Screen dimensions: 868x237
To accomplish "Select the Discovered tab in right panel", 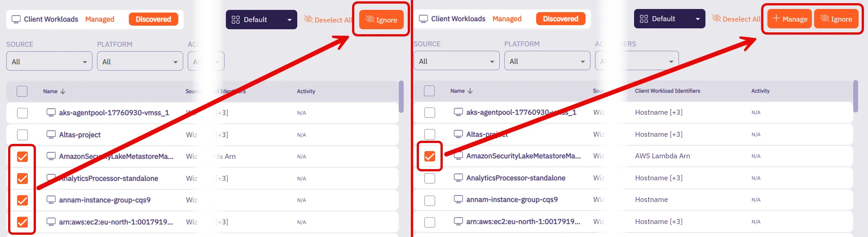I will [560, 19].
